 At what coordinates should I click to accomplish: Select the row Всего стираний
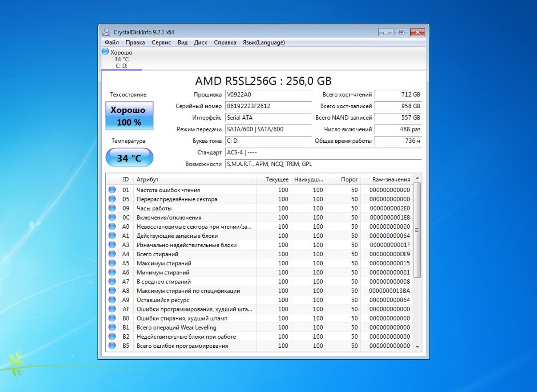tap(259, 254)
